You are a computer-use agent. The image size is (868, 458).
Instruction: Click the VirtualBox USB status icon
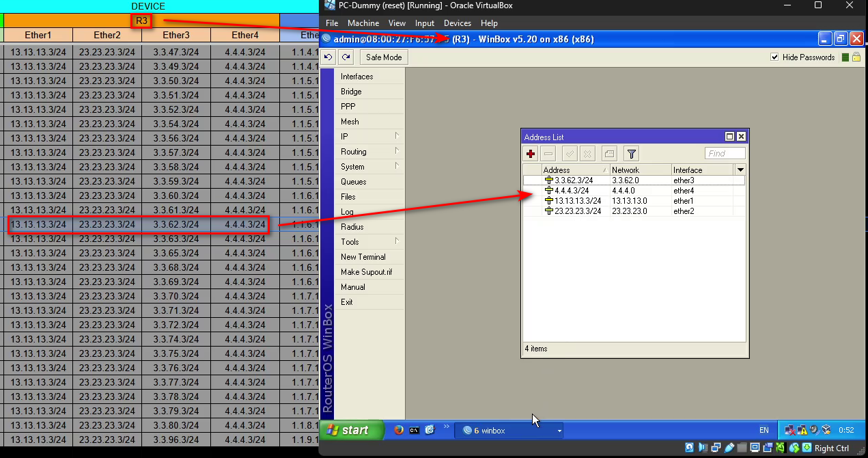pyautogui.click(x=730, y=448)
